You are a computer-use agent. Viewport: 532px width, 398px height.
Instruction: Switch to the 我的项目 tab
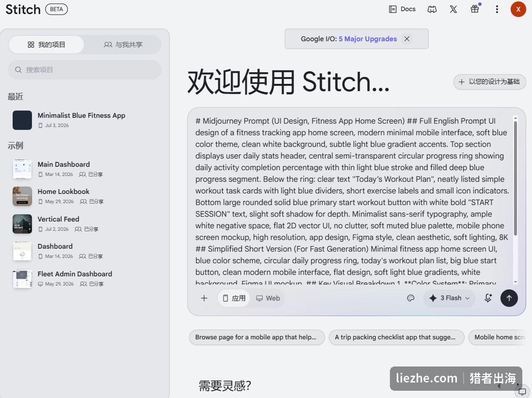(46, 45)
